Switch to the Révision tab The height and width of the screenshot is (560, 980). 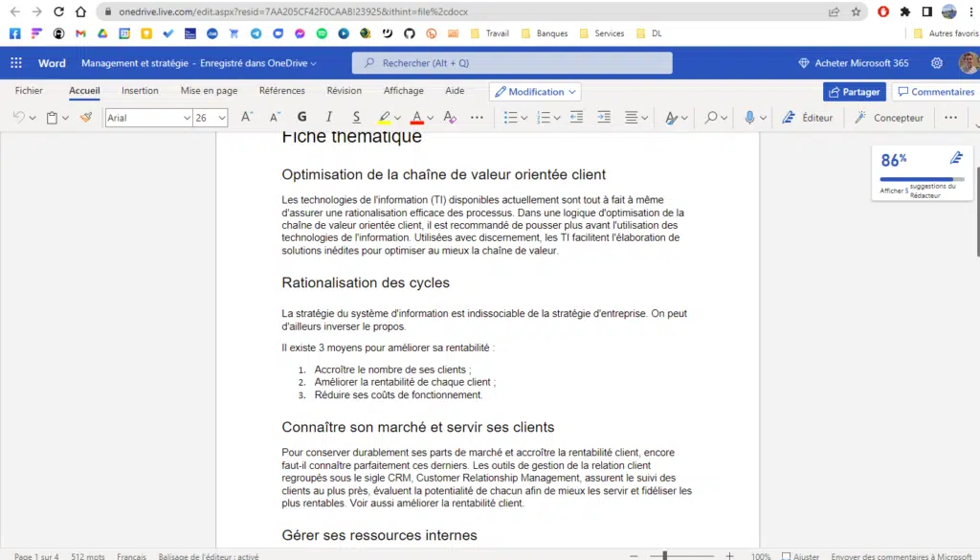pyautogui.click(x=344, y=91)
